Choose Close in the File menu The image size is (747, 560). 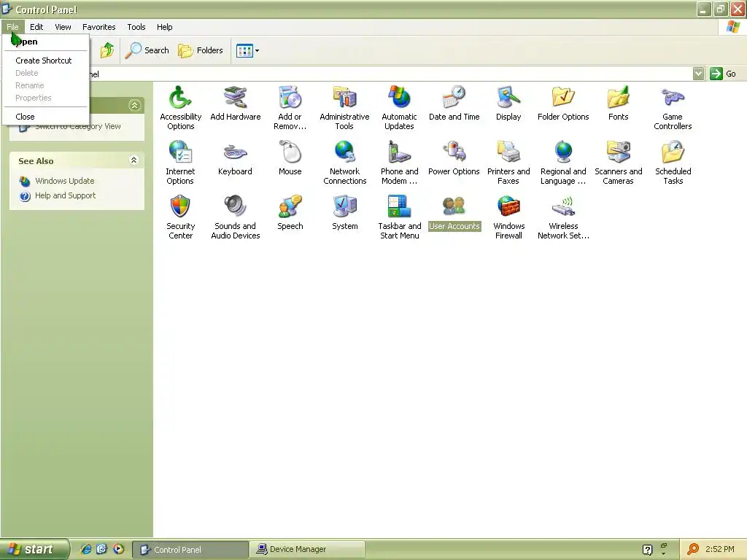[25, 117]
